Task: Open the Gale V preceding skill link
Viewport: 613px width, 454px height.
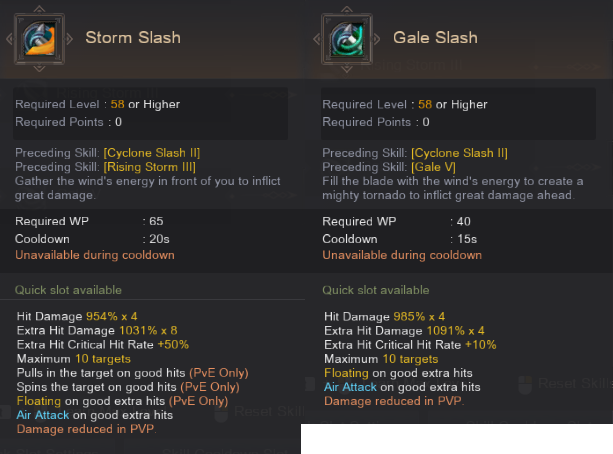Action: coord(433,167)
